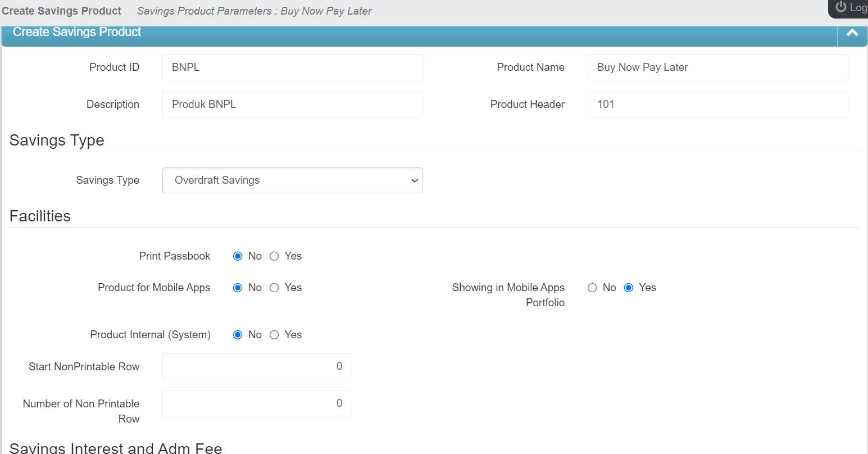The image size is (868, 454).
Task: Click the Product ID input field
Action: pyautogui.click(x=292, y=67)
